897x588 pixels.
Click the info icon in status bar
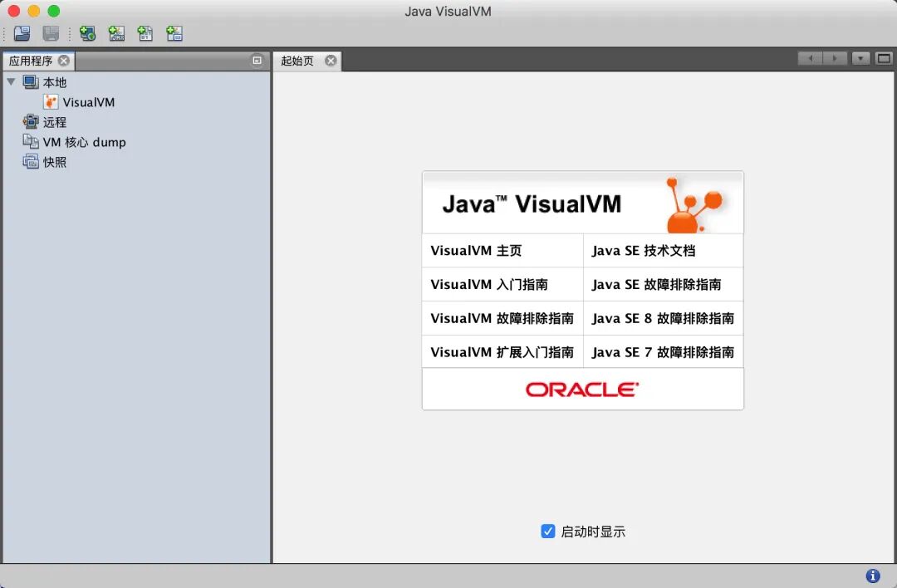872,576
